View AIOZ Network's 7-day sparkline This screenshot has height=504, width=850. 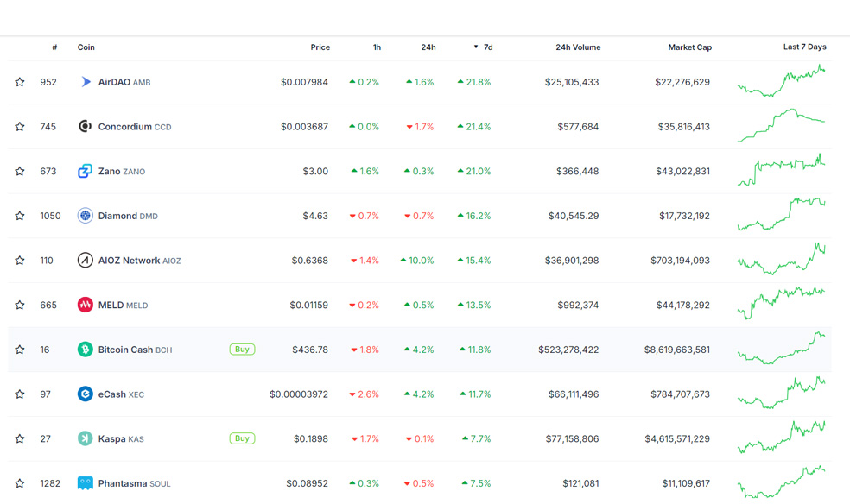click(x=781, y=259)
